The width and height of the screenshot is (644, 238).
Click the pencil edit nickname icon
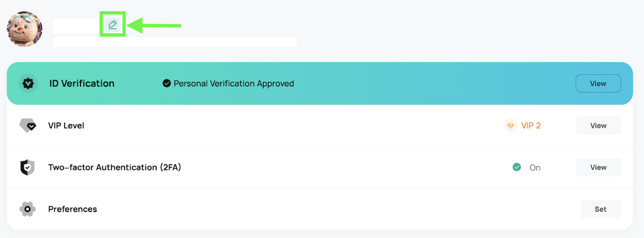point(113,25)
